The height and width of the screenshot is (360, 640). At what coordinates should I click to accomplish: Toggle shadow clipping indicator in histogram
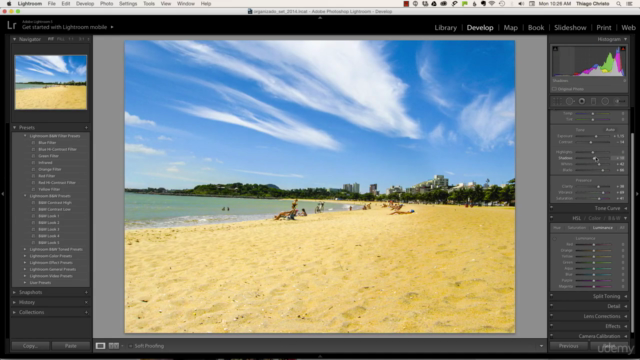click(x=555, y=49)
